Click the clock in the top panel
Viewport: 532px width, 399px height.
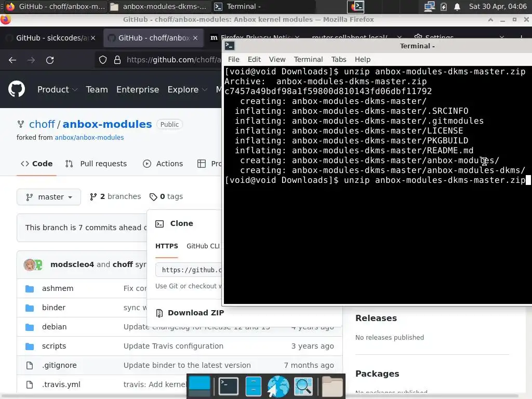click(497, 6)
